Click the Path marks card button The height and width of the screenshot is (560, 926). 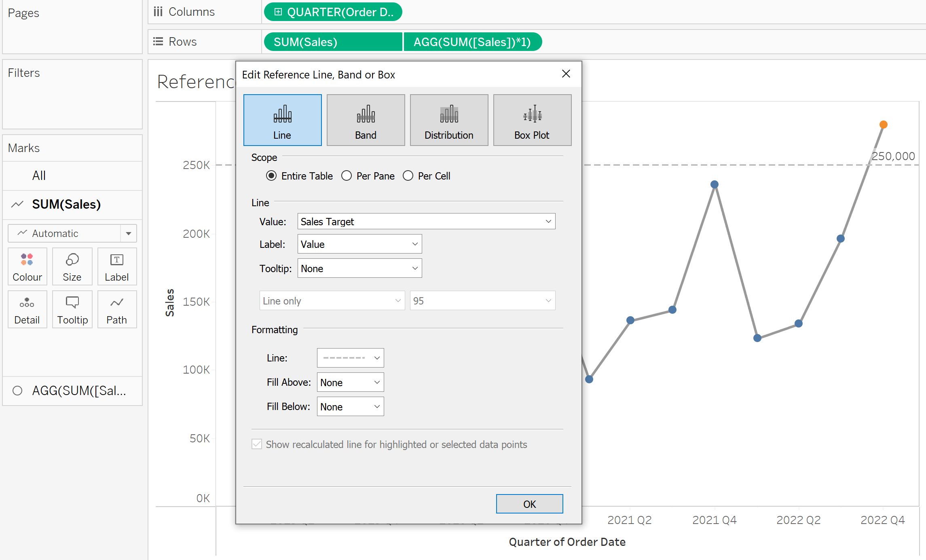pyautogui.click(x=117, y=309)
